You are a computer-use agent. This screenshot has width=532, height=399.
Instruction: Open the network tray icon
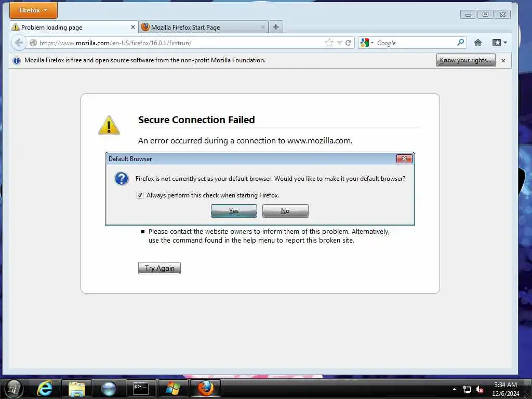click(x=467, y=390)
